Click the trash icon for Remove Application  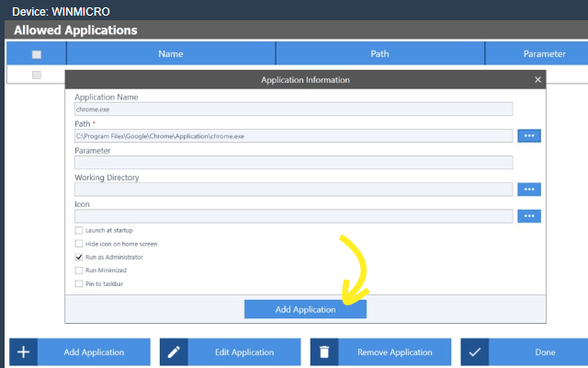(x=325, y=352)
